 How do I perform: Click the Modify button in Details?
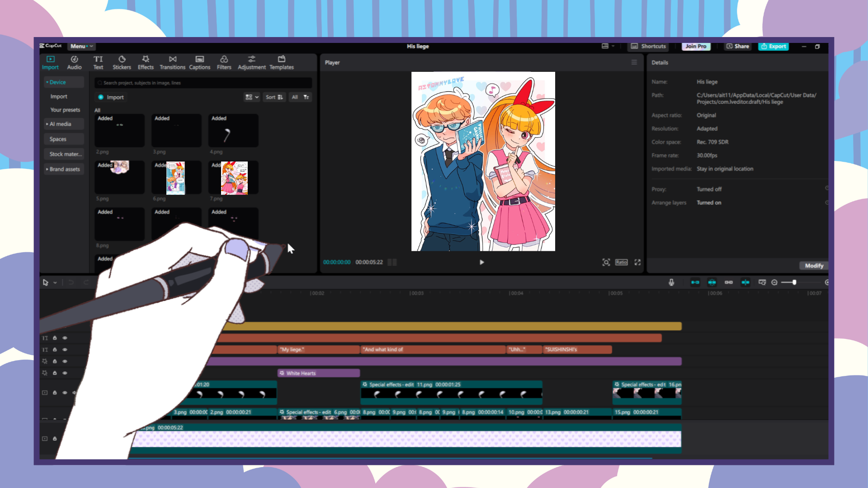(x=814, y=266)
